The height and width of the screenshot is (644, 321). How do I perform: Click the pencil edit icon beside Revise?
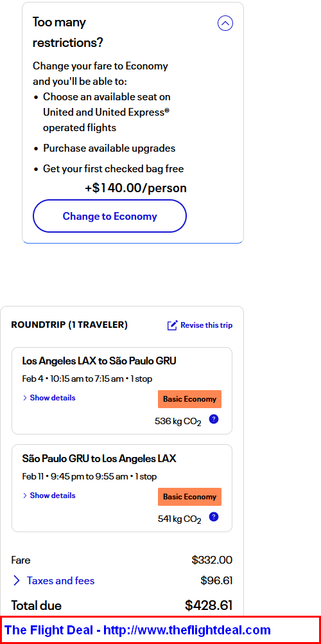(173, 325)
